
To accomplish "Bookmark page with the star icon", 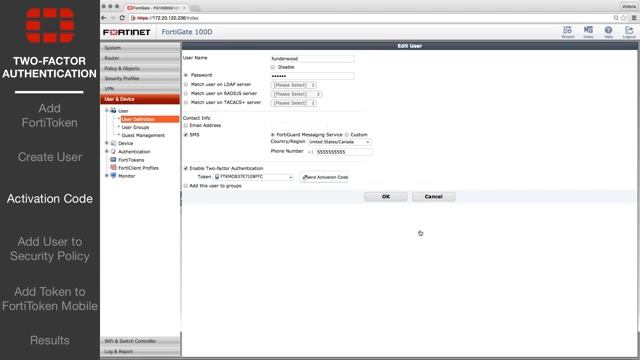I will pos(624,18).
